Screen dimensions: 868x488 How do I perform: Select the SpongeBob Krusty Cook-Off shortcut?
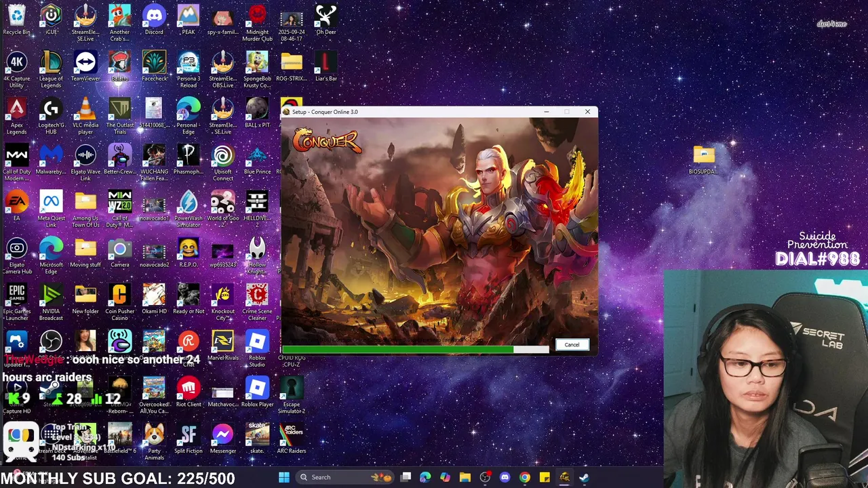tap(257, 70)
